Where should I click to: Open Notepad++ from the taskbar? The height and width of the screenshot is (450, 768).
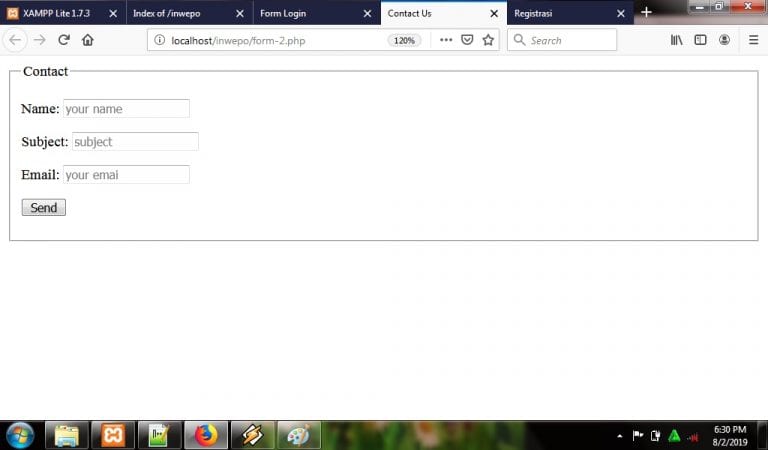pyautogui.click(x=160, y=435)
